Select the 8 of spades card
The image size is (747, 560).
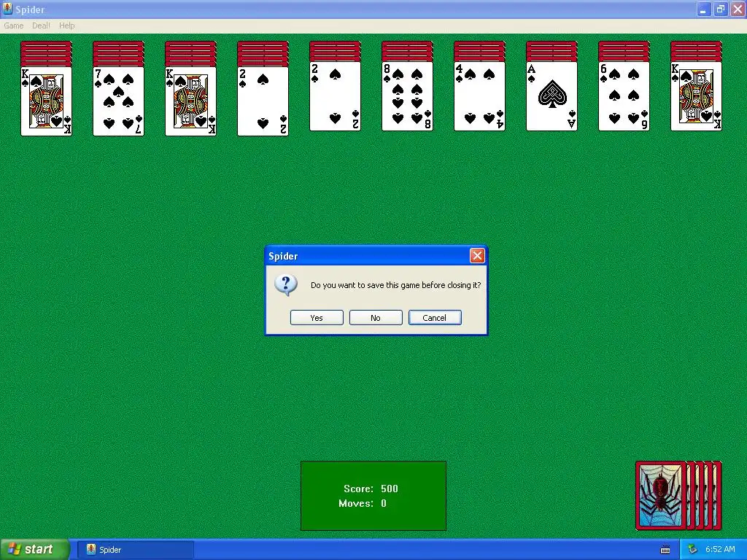[x=407, y=96]
